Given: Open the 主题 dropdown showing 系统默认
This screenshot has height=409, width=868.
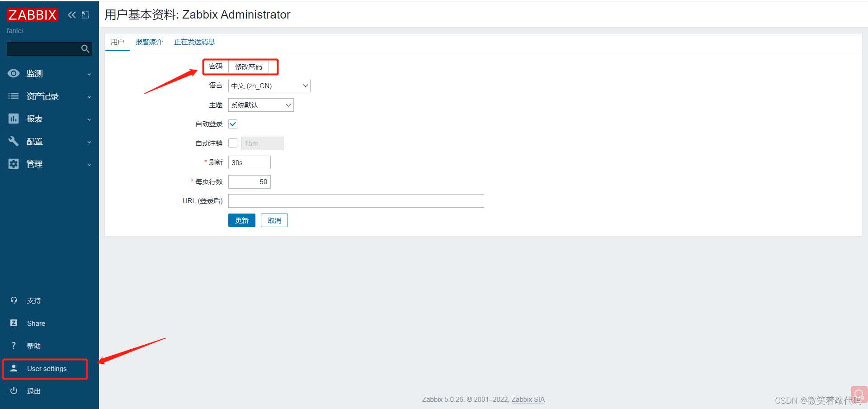Looking at the screenshot, I should point(261,105).
